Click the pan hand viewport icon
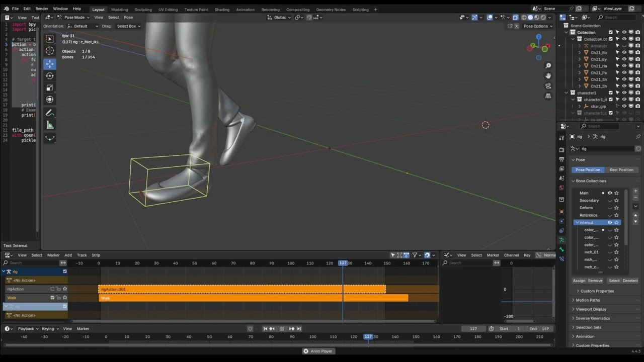Image resolution: width=644 pixels, height=362 pixels. [548, 76]
